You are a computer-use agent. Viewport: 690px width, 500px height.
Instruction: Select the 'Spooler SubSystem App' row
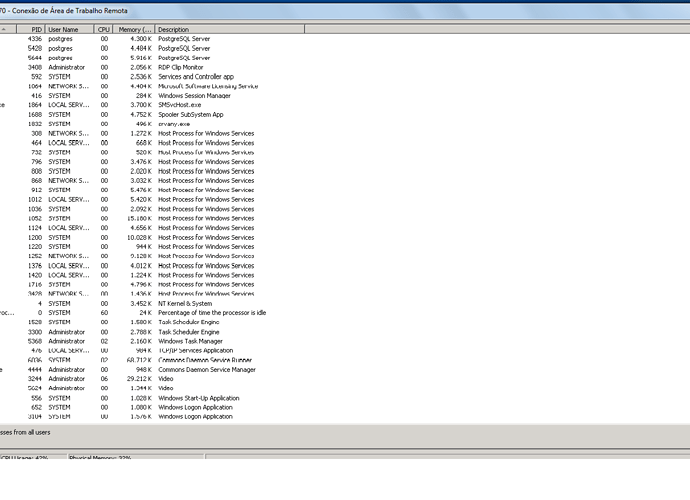coord(152,114)
